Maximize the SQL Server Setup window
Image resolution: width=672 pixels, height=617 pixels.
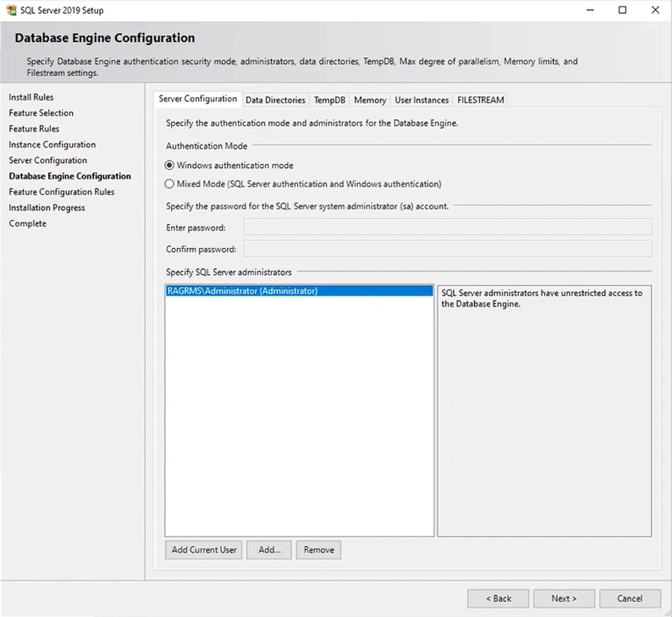click(x=622, y=10)
